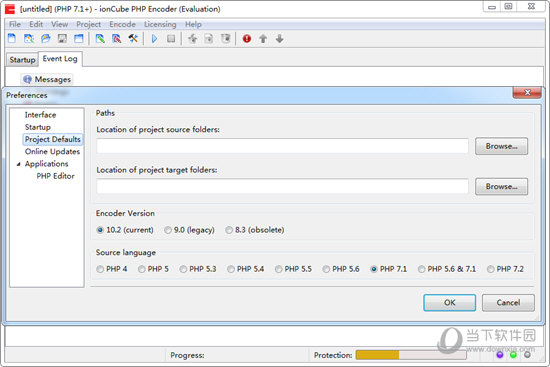Click the purple status indicator dot
The width and height of the screenshot is (550, 367).
point(500,355)
